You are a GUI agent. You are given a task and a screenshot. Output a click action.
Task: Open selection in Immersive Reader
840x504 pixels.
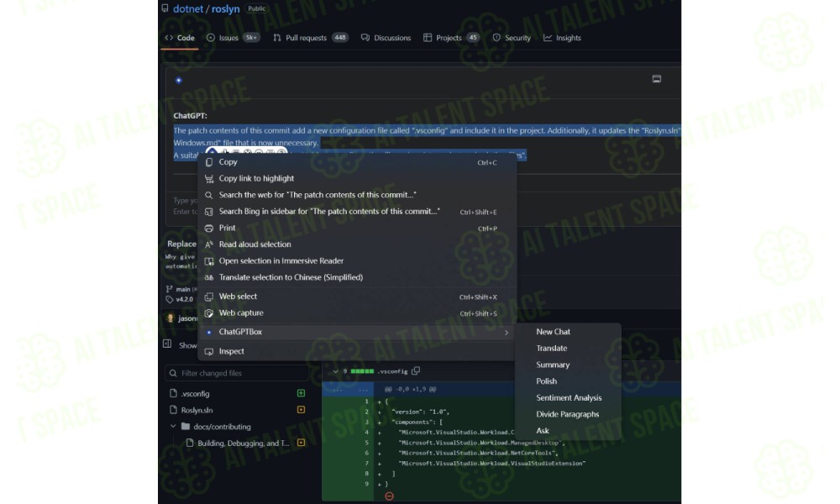coord(357,261)
